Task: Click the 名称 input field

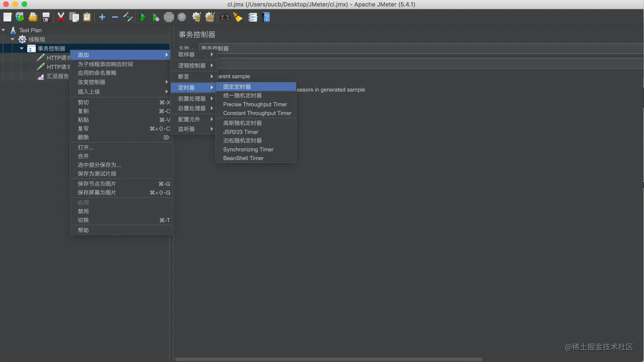Action: (x=421, y=48)
